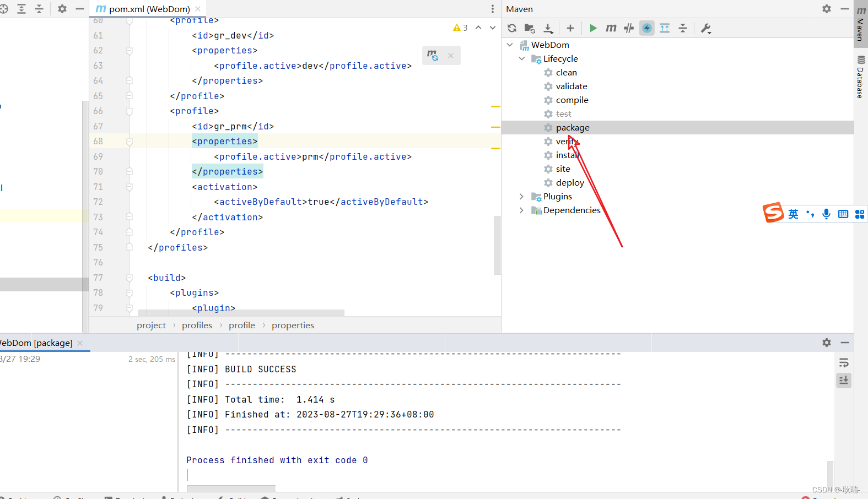Expand all in left project panel
868x499 pixels.
21,9
